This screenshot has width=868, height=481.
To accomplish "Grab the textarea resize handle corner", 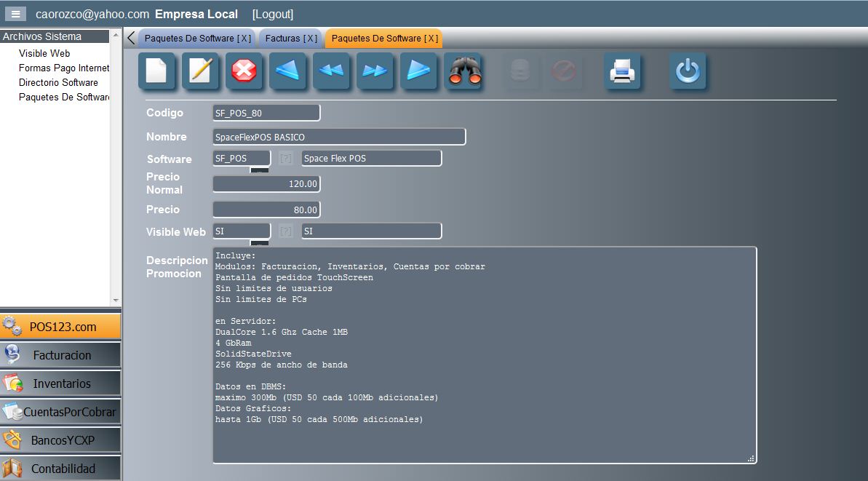I will [751, 458].
